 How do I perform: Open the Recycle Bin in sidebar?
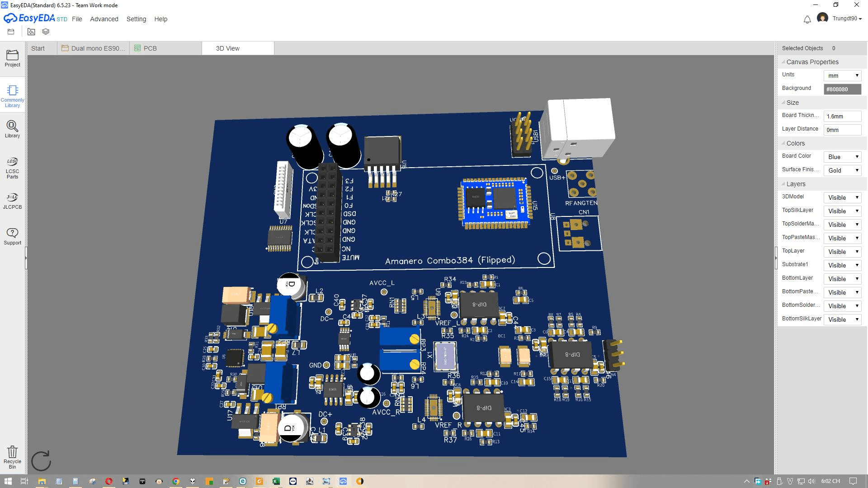[12, 457]
